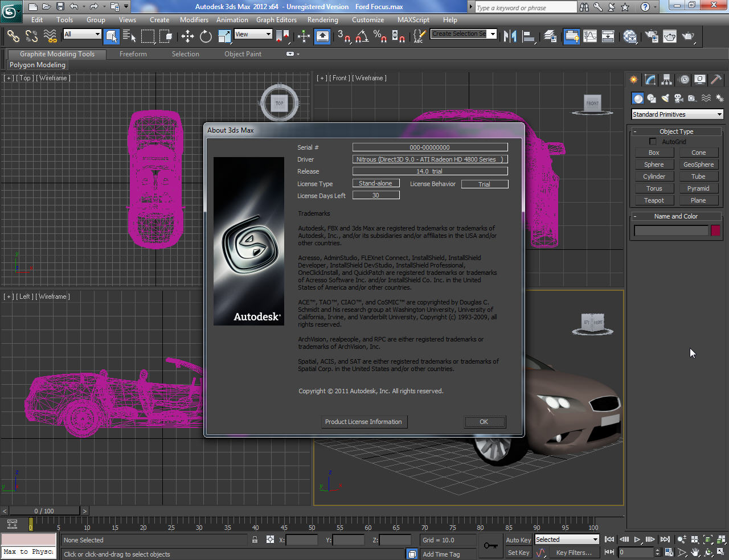Image resolution: width=729 pixels, height=560 pixels.
Task: Click the Play Animation button
Action: pos(637,540)
